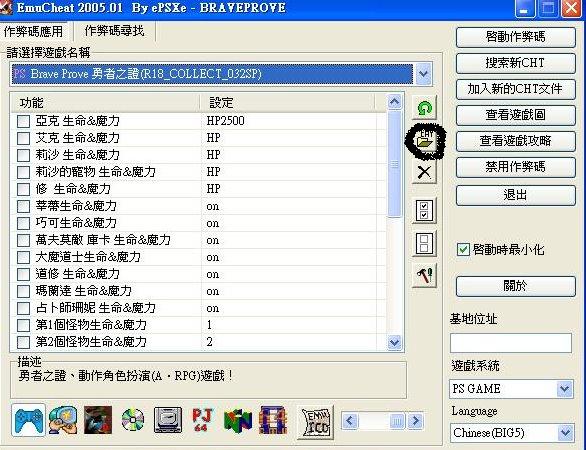This screenshot has height=450, width=586.
Task: Select the N64 console icon
Action: pos(237,421)
